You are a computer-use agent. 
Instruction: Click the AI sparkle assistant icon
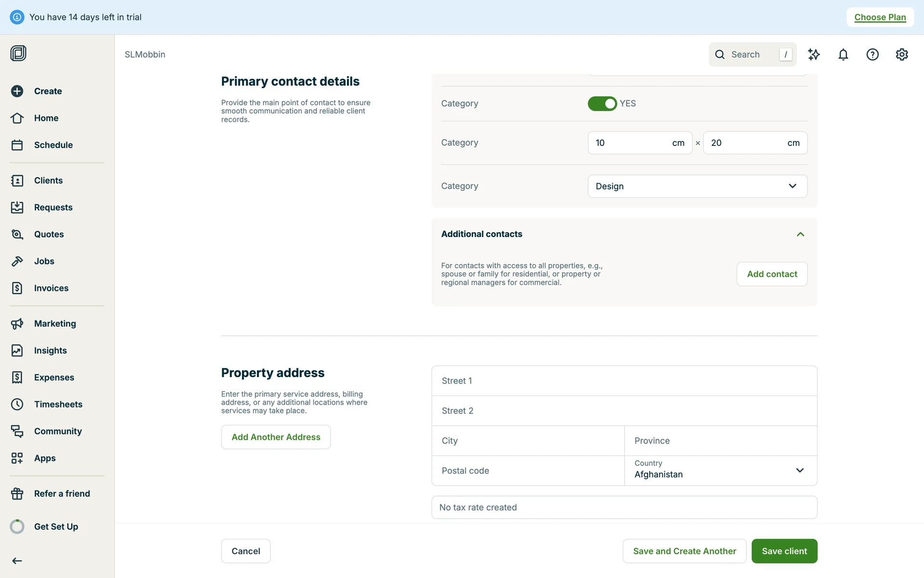(x=813, y=54)
